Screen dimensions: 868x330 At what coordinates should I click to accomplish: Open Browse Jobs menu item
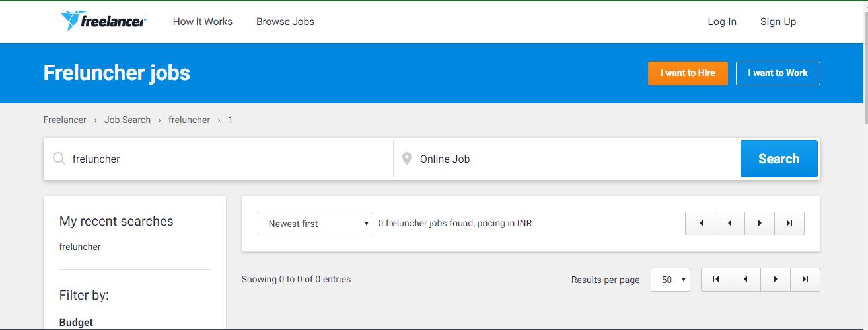[285, 22]
